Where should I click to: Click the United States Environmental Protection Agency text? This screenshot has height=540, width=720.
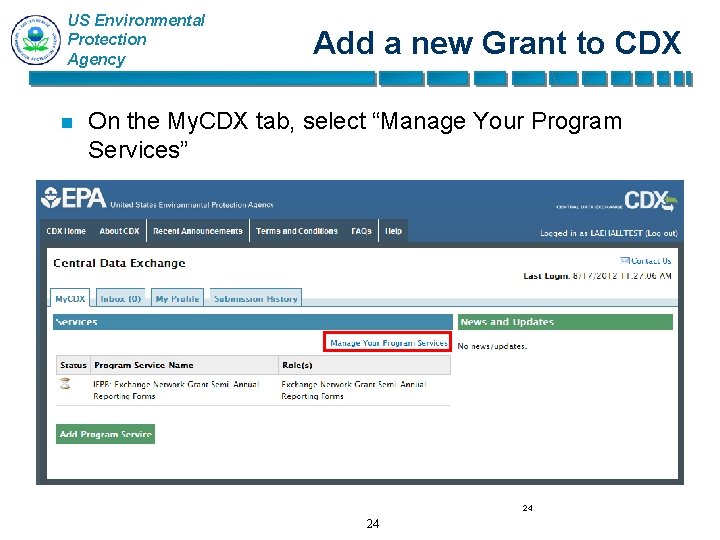click(191, 205)
